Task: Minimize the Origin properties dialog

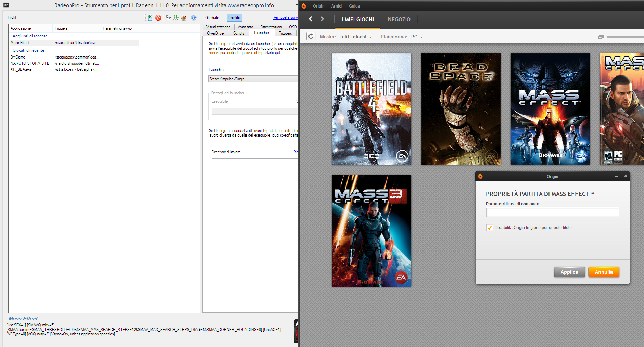Action: [617, 176]
